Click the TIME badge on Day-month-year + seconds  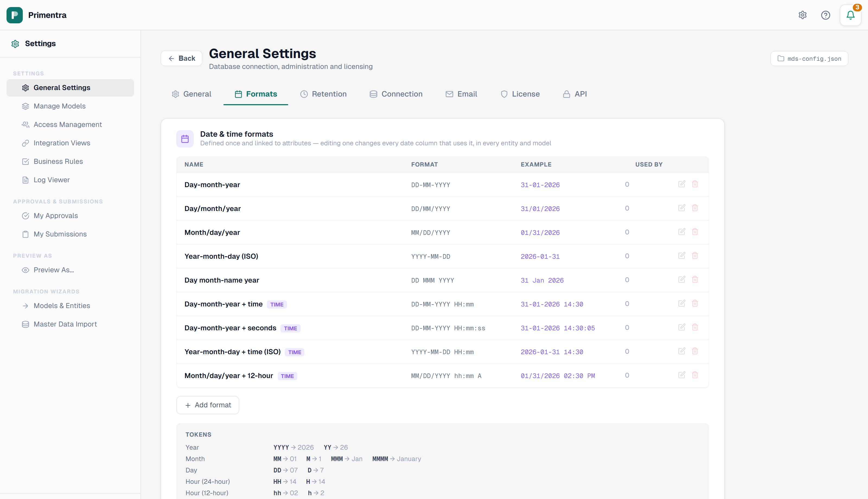[290, 328]
